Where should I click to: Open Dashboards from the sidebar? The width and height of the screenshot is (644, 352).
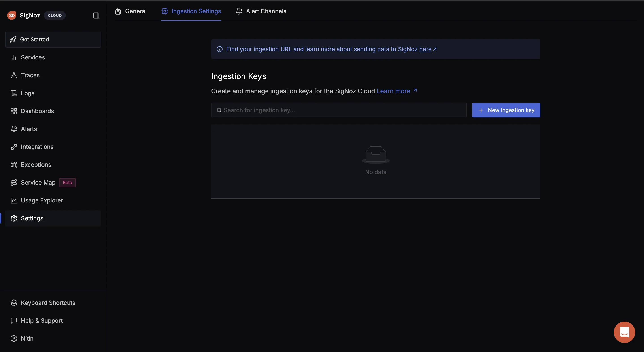(53, 111)
